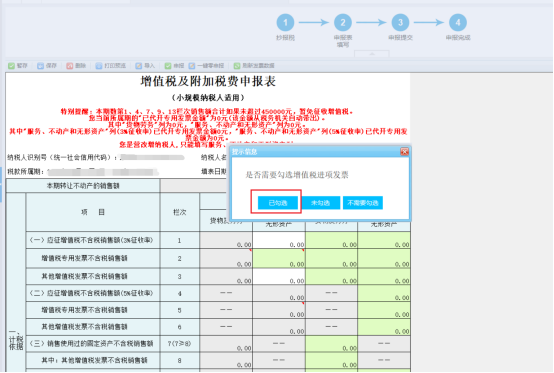This screenshot has width=554, height=373.
Task: Click the title 增值税及附加税费申报表
Action: pos(208,82)
